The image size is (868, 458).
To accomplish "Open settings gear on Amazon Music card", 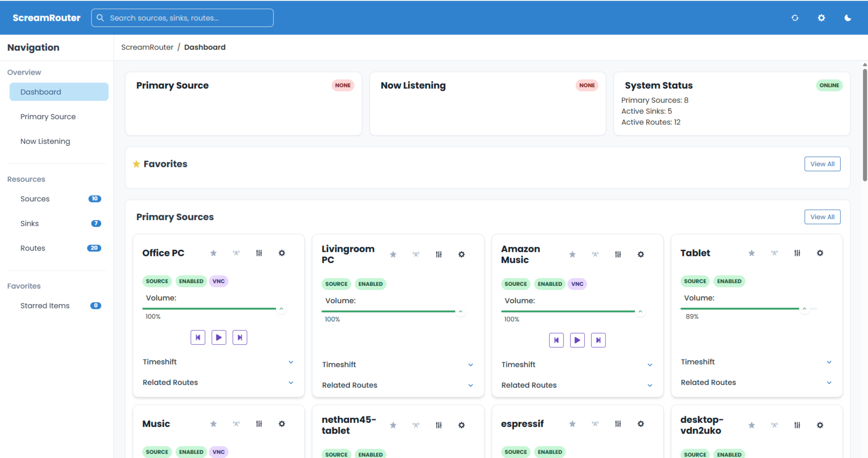I will pos(641,254).
